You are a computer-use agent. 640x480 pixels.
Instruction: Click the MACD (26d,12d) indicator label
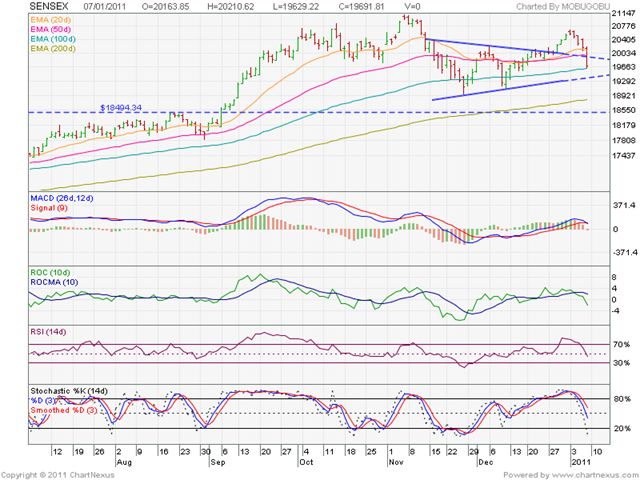click(62, 198)
